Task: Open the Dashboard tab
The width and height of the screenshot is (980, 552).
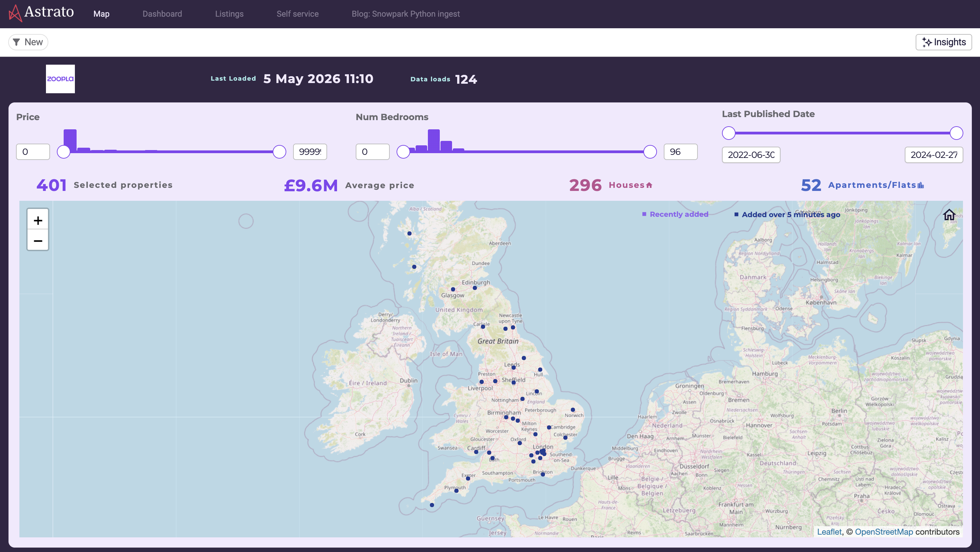Action: click(162, 14)
